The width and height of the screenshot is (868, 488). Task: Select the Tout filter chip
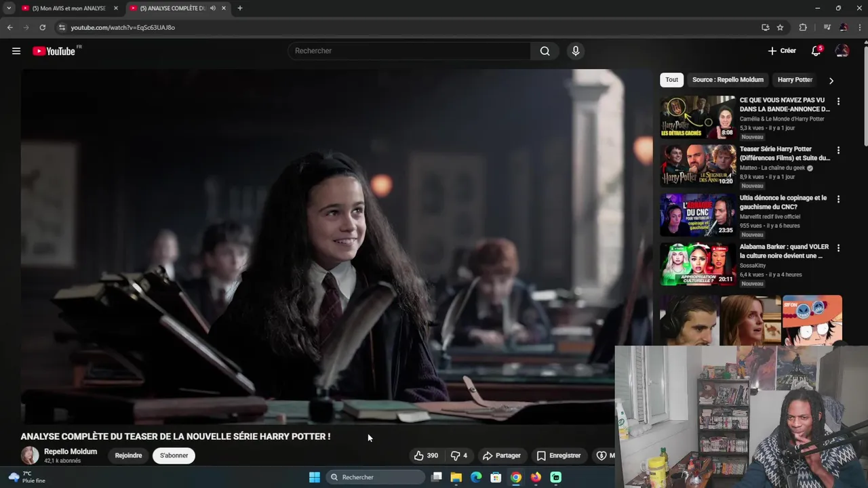671,80
